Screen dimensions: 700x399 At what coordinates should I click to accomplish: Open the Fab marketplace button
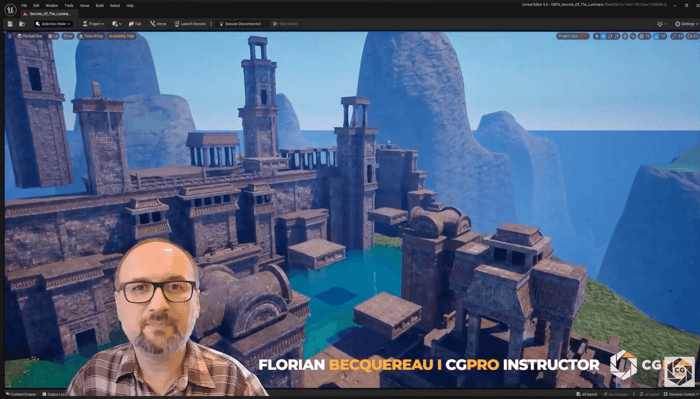135,24
